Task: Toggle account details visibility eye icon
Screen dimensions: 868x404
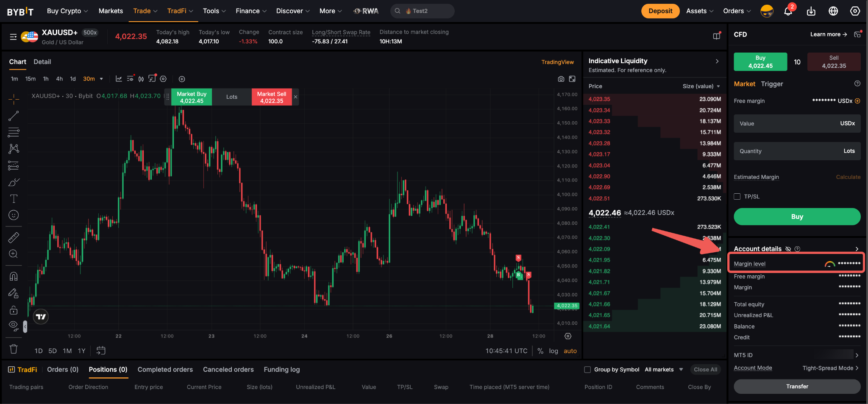Action: coord(788,249)
